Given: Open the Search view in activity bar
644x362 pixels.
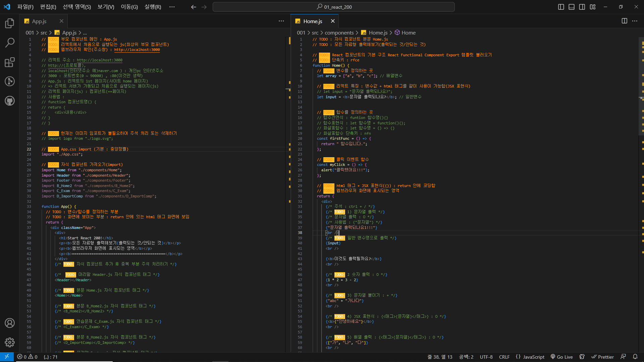Looking at the screenshot, I should coord(10,43).
